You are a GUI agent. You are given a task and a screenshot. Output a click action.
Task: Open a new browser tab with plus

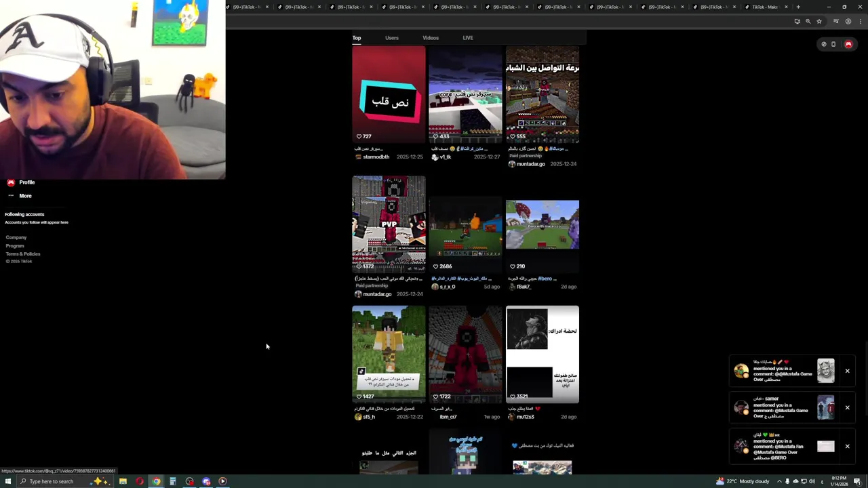coord(798,7)
